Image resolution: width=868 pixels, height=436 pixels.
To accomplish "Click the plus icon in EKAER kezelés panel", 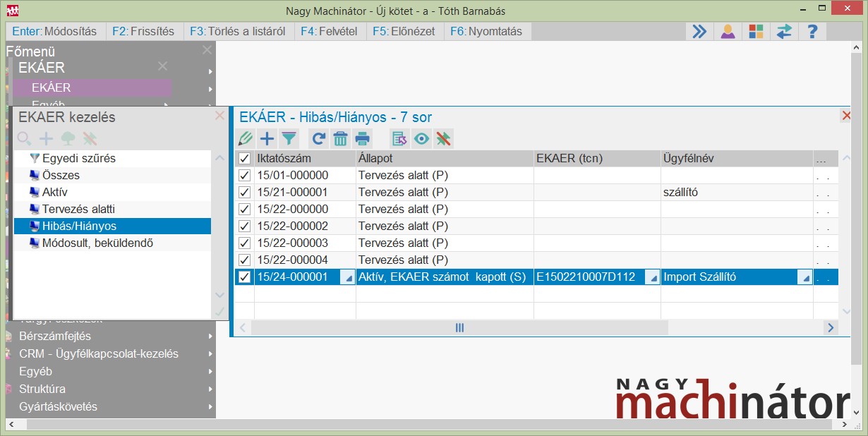I will (x=46, y=138).
